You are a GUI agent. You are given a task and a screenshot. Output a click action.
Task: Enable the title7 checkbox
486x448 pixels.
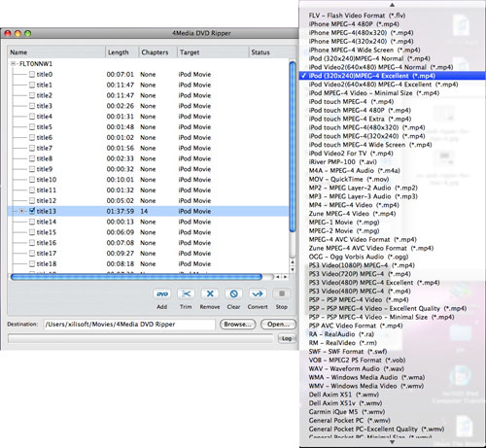click(32, 148)
